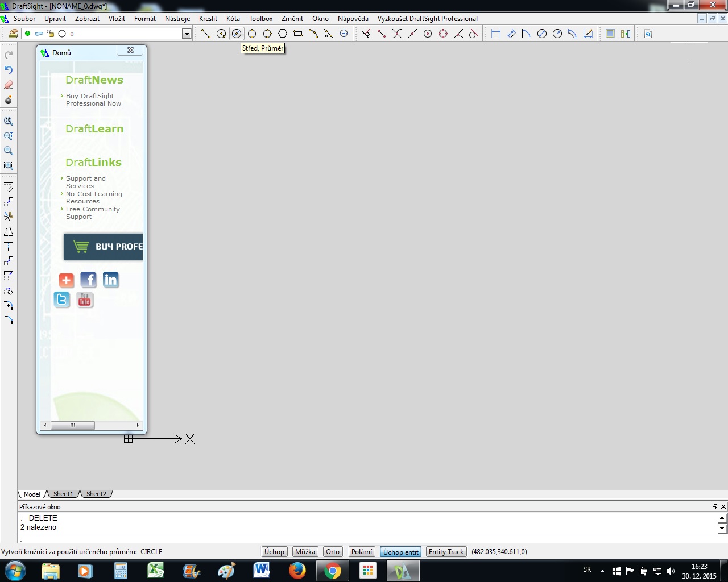Click the bomb Explode tool
This screenshot has width=728, height=582.
pyautogui.click(x=9, y=100)
